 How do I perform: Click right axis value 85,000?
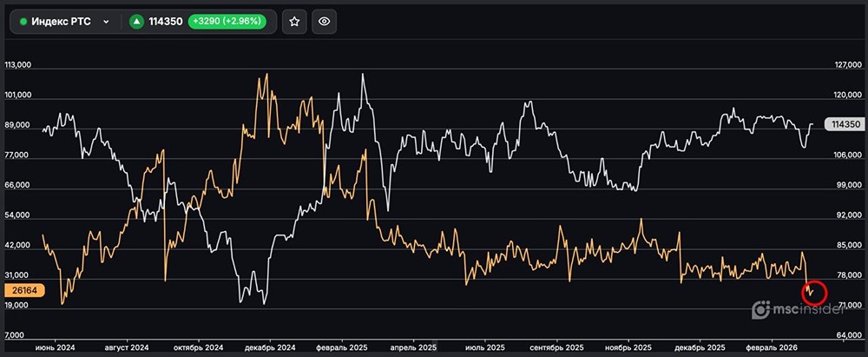click(x=850, y=245)
